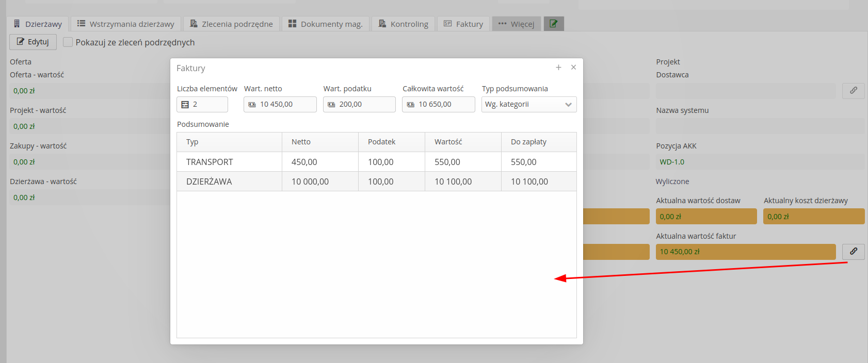Go to the Kontroling tab
Screen dimensions: 868x363
click(x=403, y=24)
